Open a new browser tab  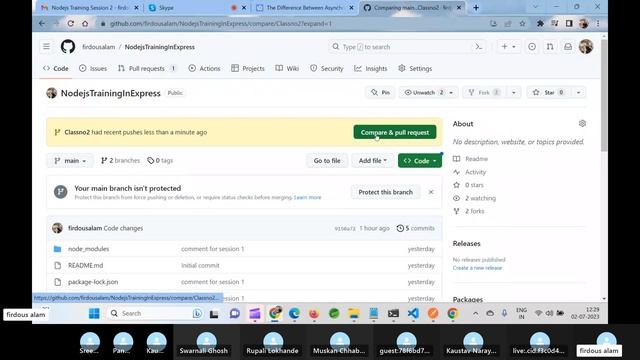click(x=476, y=7)
